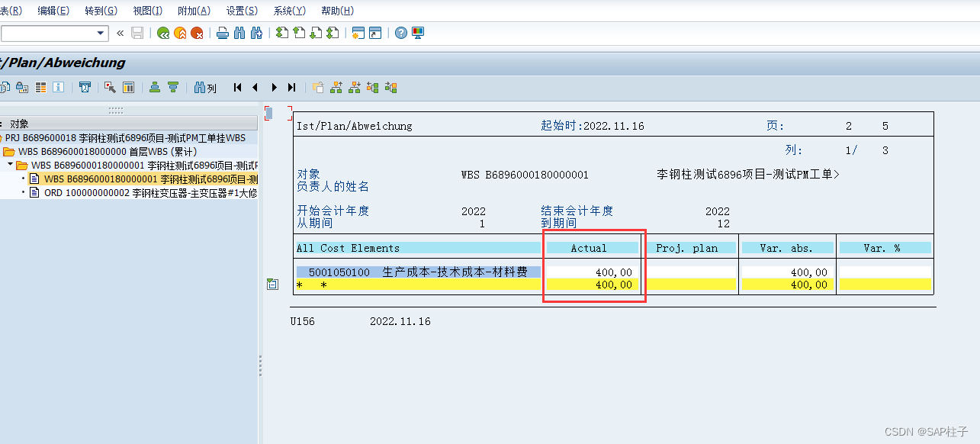Sort descending with the inverted pyramid icon
This screenshot has height=444, width=980.
tap(173, 88)
